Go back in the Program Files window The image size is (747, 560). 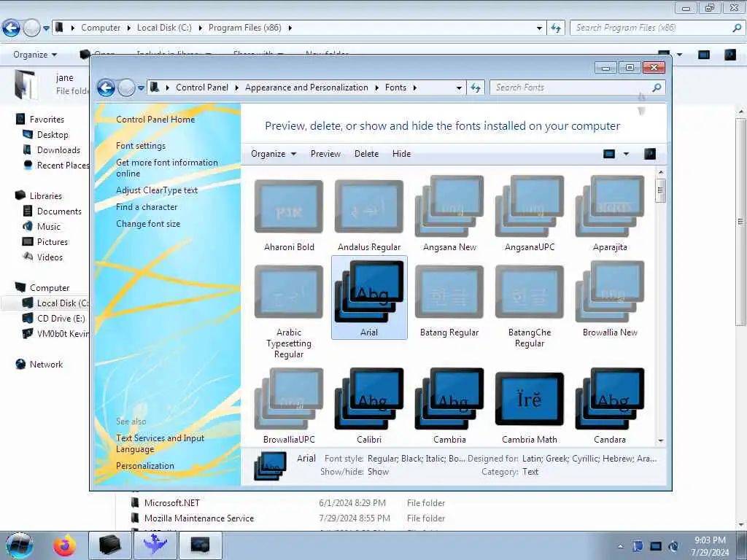[11, 28]
